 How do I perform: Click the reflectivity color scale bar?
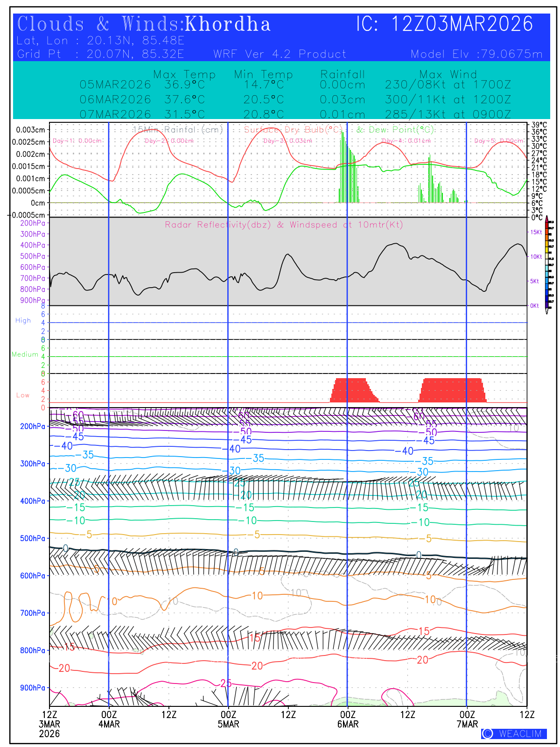click(547, 265)
